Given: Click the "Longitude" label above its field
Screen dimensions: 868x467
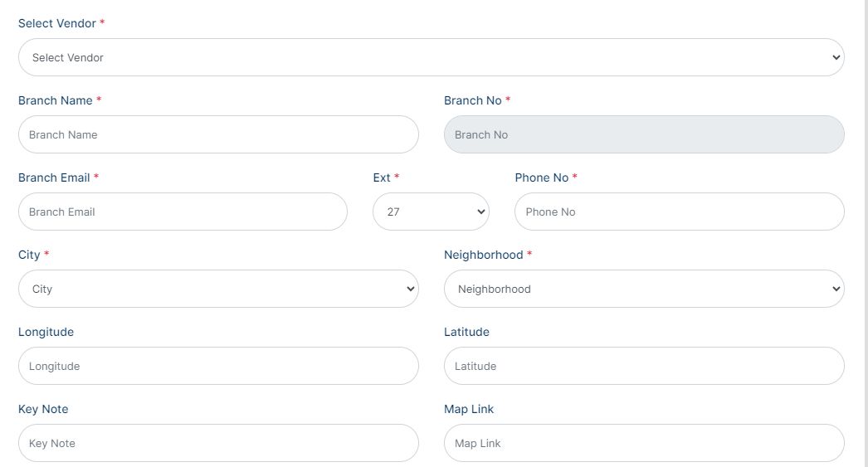Looking at the screenshot, I should 46,332.
